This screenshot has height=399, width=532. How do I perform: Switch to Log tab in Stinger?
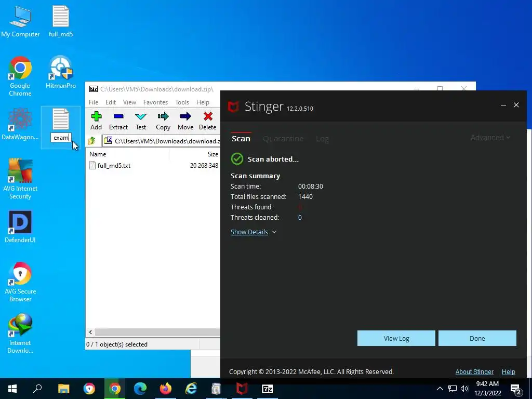coord(322,138)
